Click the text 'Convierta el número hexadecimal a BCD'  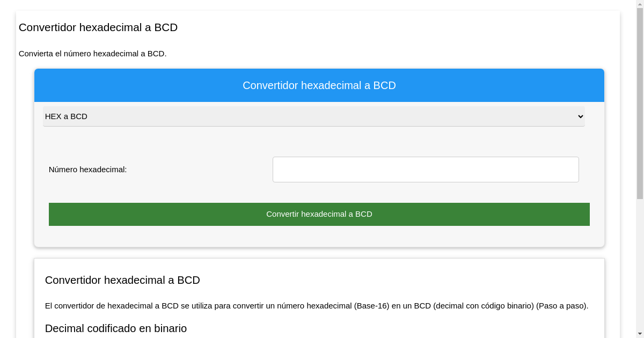tap(92, 54)
